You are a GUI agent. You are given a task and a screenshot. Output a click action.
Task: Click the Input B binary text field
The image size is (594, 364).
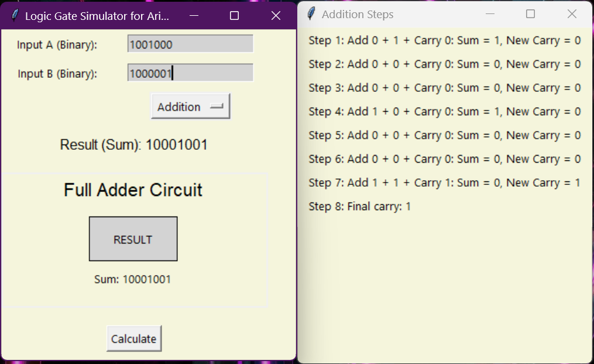pyautogui.click(x=190, y=73)
